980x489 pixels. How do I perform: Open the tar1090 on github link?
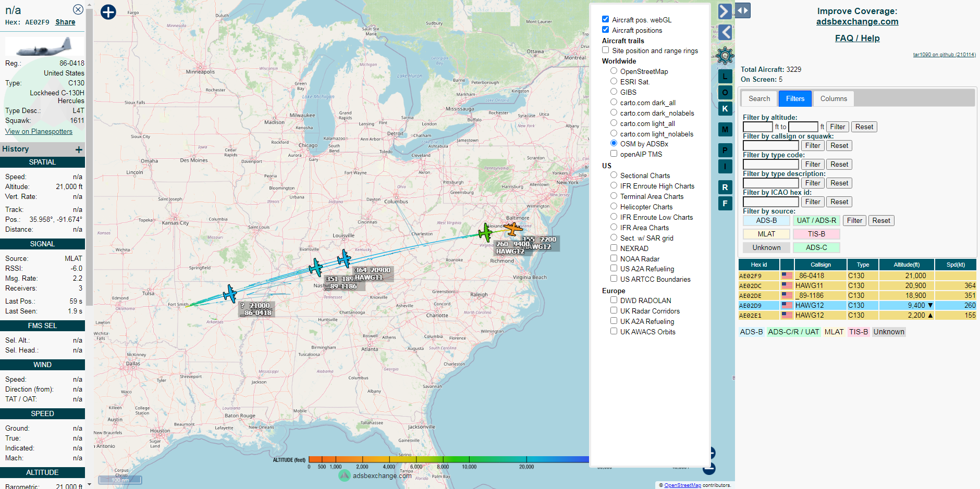[944, 54]
